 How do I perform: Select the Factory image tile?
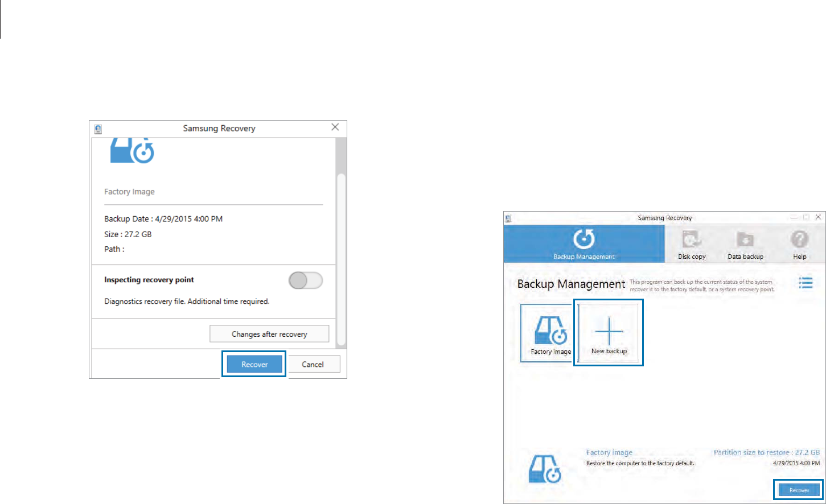(547, 333)
